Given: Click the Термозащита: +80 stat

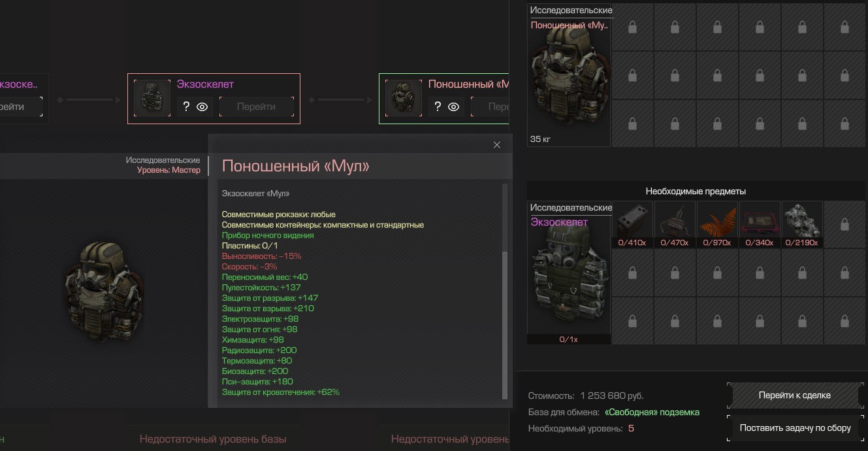Looking at the screenshot, I should point(257,361).
